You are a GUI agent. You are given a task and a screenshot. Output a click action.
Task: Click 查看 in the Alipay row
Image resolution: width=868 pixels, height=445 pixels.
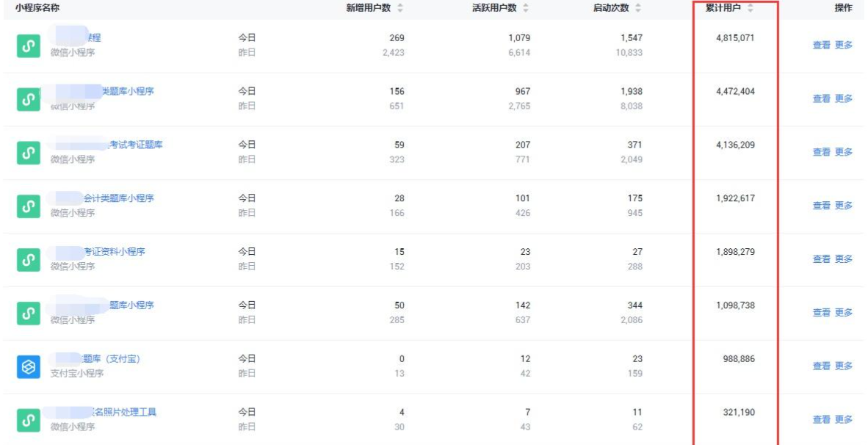[x=822, y=366]
